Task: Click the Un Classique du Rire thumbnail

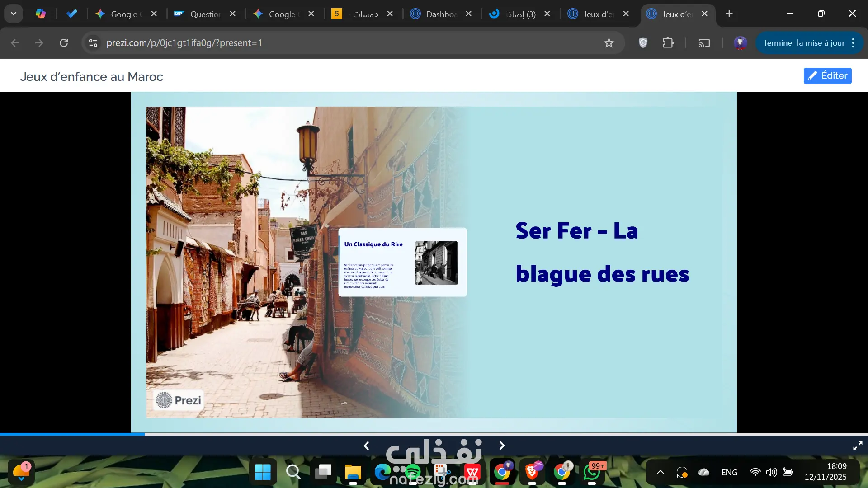Action: point(402,262)
